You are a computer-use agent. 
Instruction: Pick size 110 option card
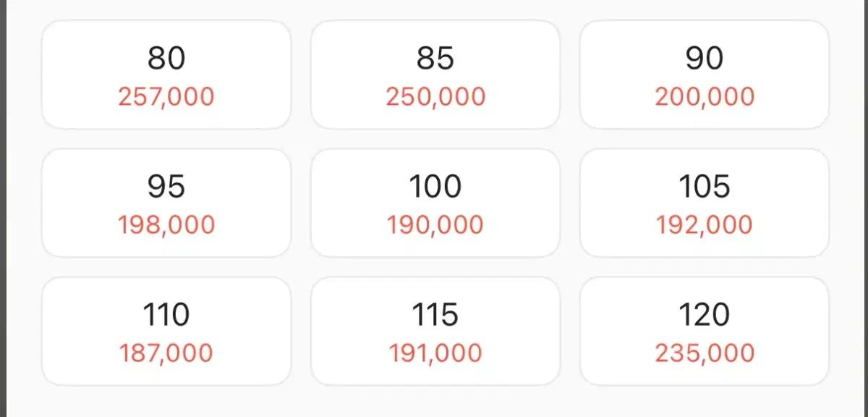click(x=166, y=331)
